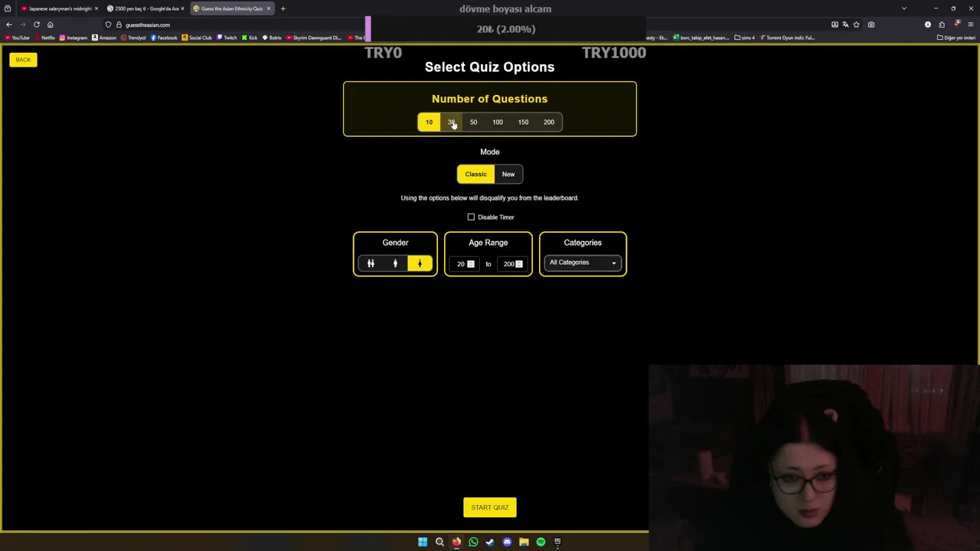Image resolution: width=980 pixels, height=551 pixels.
Task: Open Torrent Oyun indir bookmark
Action: pos(787,37)
